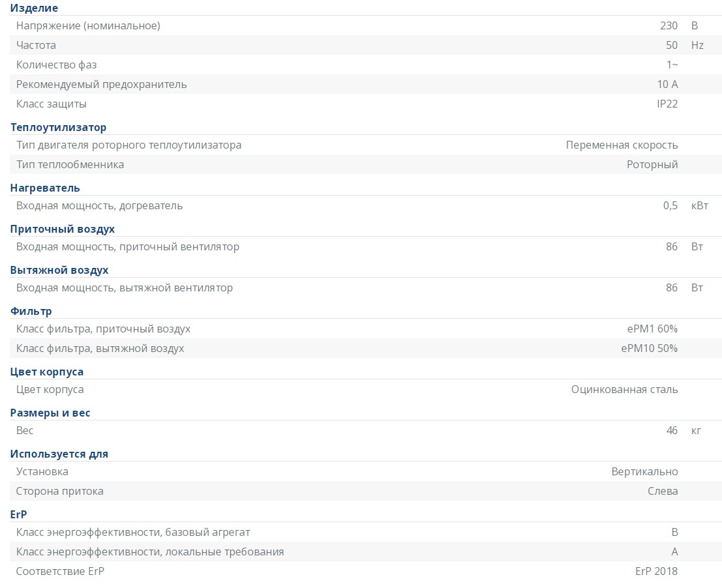Click the Нагреватель section heading
This screenshot has width=722, height=588.
click(x=45, y=188)
